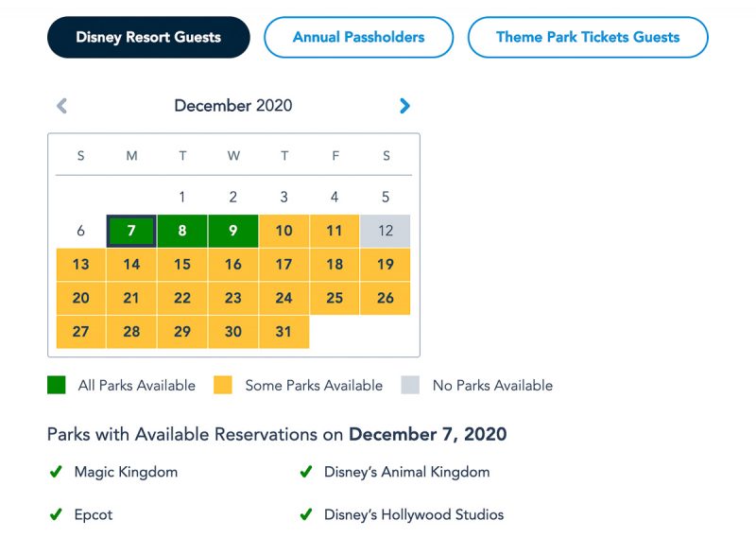
Task: Select December 31 on the calendar
Action: tap(283, 331)
